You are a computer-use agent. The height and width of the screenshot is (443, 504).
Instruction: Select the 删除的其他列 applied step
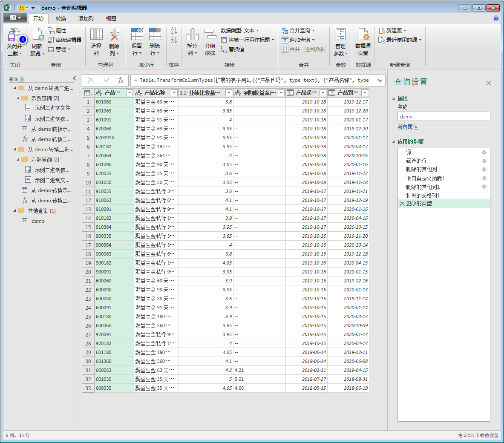pos(421,169)
